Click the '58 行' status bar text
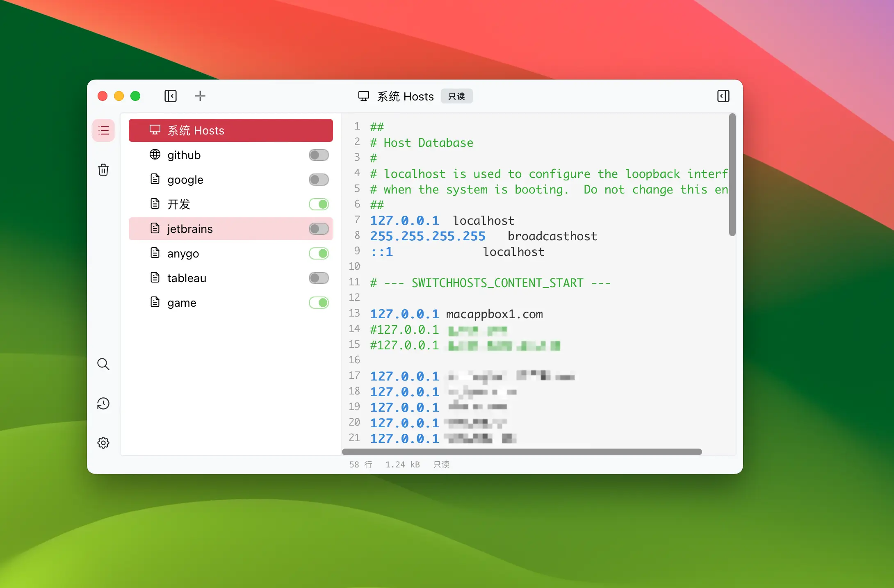 pos(361,465)
